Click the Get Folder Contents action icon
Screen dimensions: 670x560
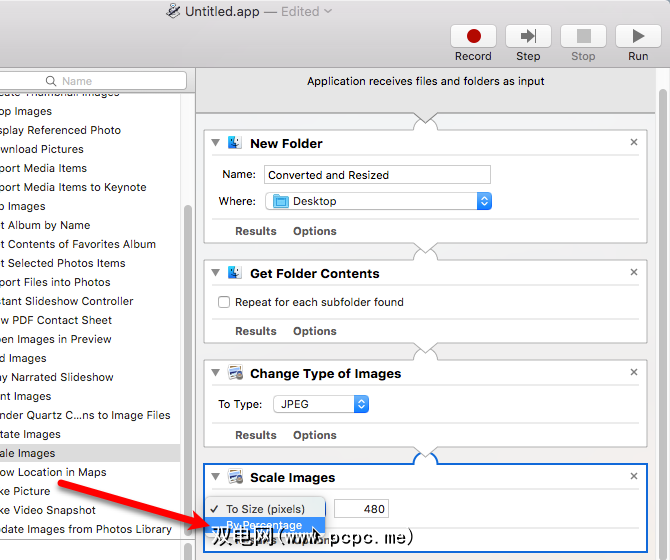click(235, 273)
